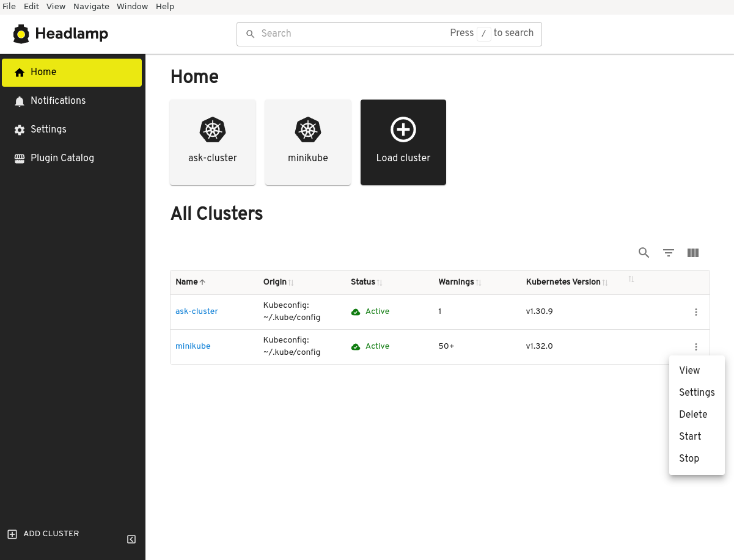The width and height of the screenshot is (734, 560).
Task: Choose Start in the context menu
Action: [x=697, y=437]
